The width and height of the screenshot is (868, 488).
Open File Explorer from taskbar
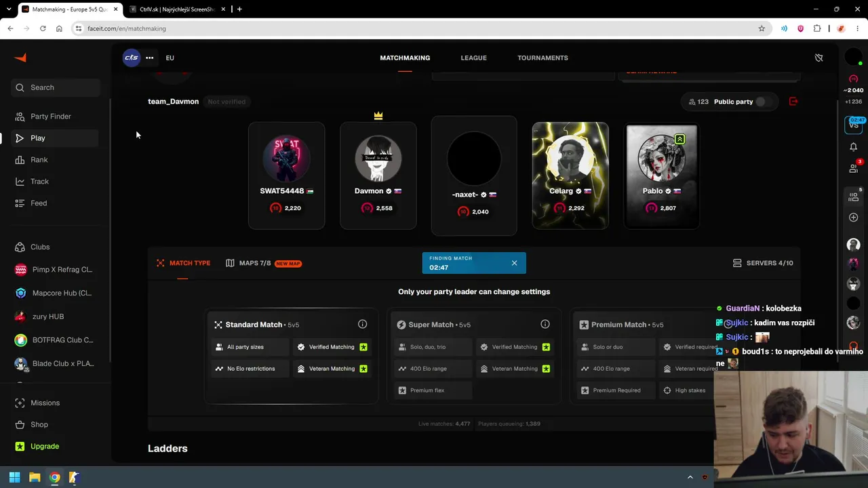[35, 477]
